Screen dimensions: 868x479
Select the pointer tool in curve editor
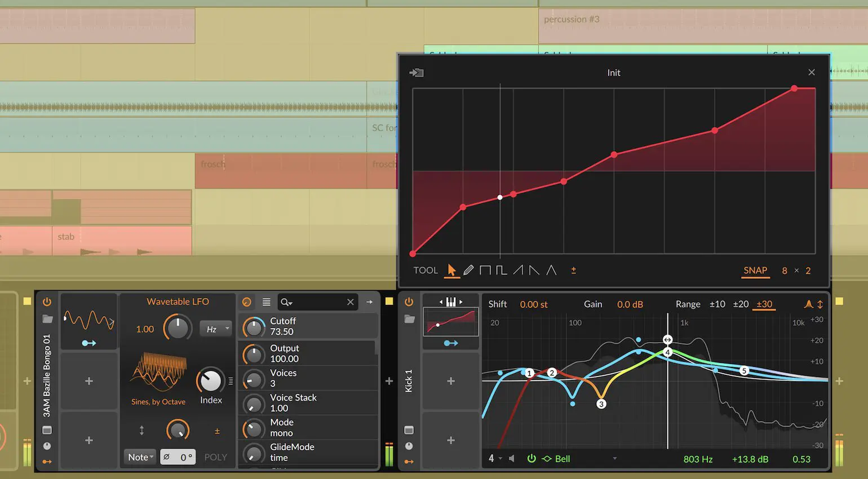pos(451,270)
